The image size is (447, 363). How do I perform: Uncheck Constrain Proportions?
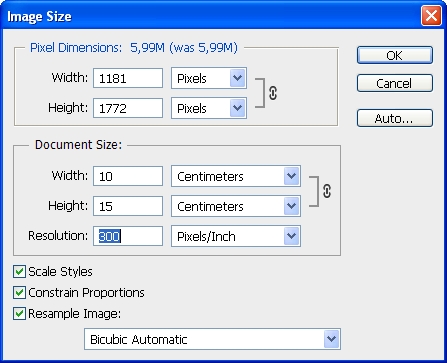19,293
